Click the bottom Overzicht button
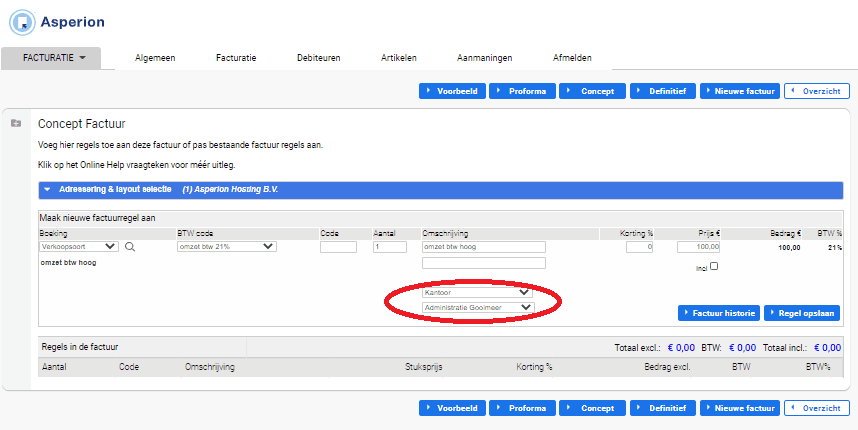The height and width of the screenshot is (430, 858). [x=817, y=408]
